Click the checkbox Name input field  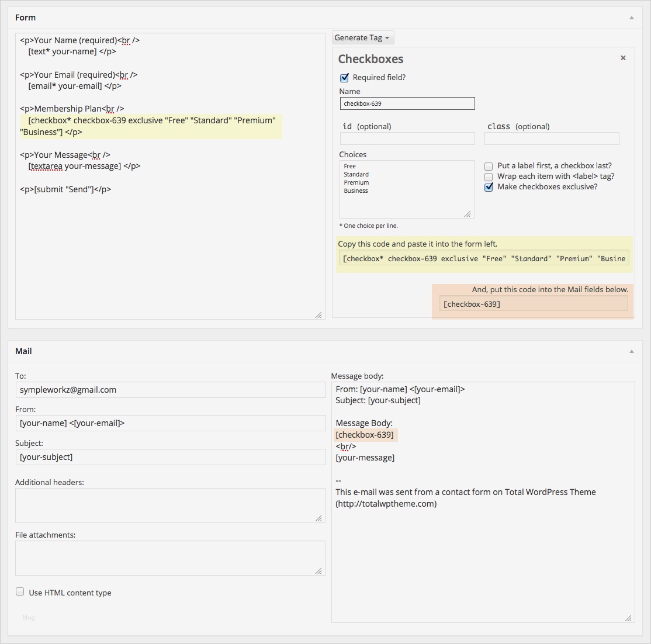point(407,103)
